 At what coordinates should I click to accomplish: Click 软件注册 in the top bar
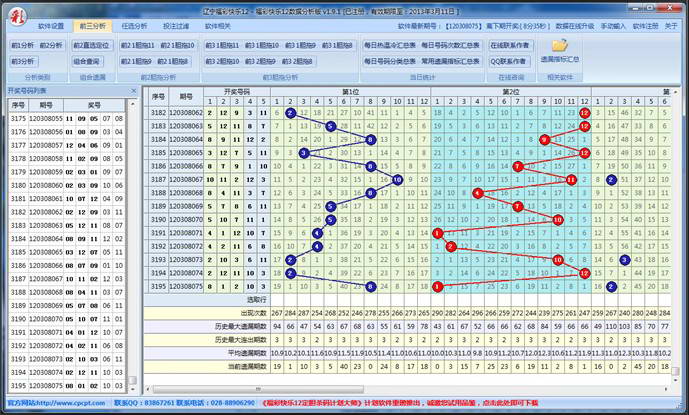645,26
